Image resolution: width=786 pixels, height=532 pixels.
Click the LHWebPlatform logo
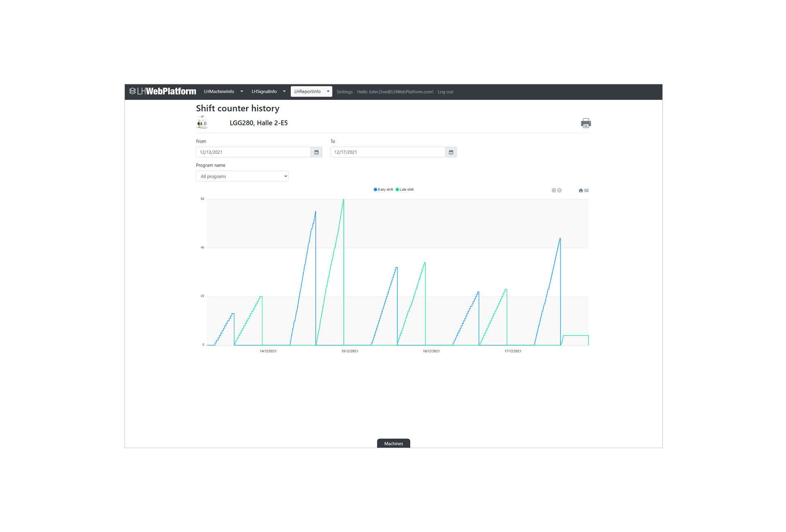(x=163, y=91)
